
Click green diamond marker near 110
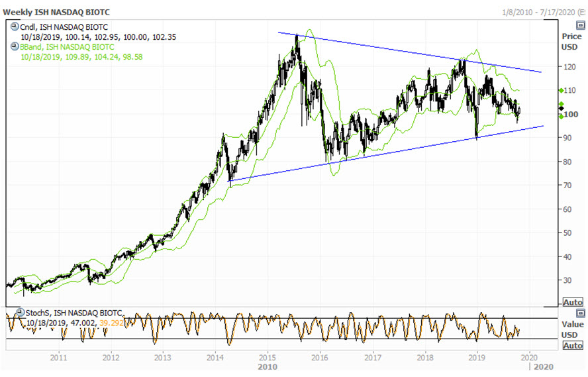pyautogui.click(x=561, y=90)
